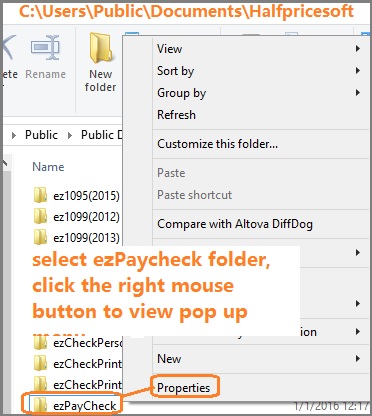Select the ez1095(2015) folder icon
The width and height of the screenshot is (372, 416).
40,195
